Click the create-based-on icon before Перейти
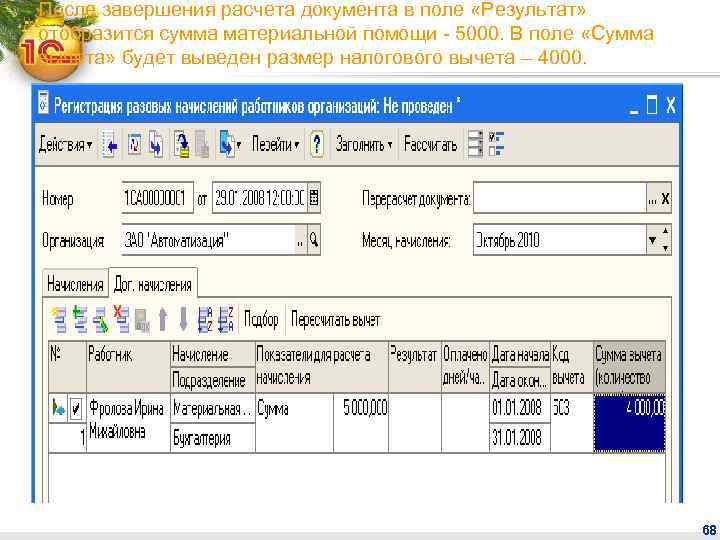 pyautogui.click(x=226, y=145)
